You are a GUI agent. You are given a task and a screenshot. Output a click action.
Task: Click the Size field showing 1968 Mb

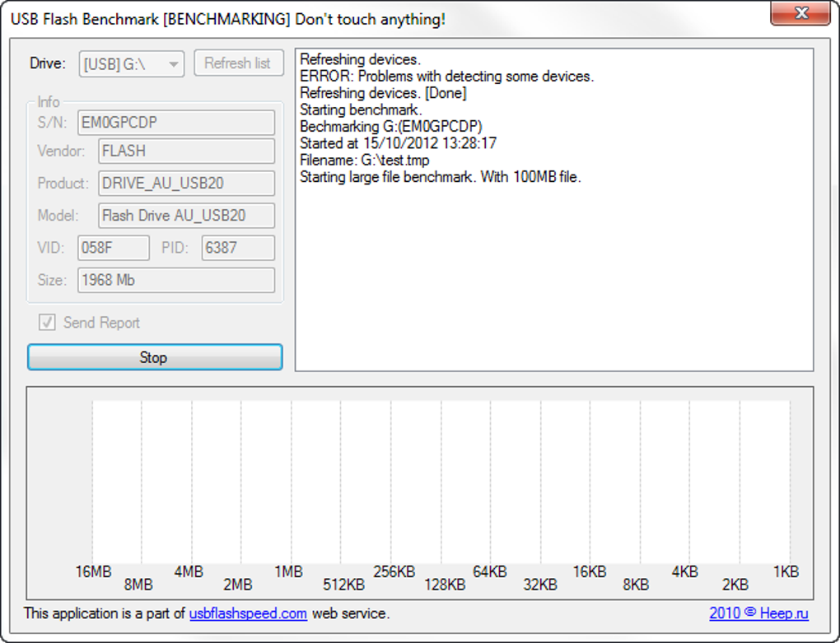[176, 280]
